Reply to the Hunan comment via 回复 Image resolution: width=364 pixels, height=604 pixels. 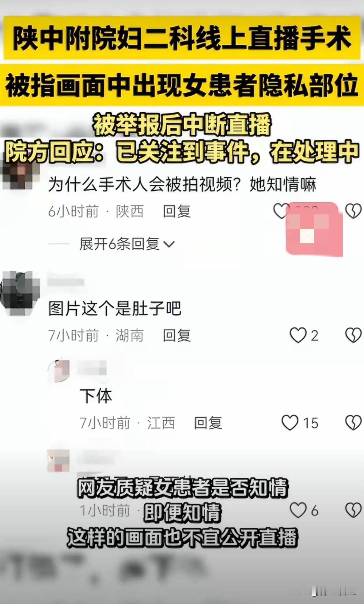point(177,336)
